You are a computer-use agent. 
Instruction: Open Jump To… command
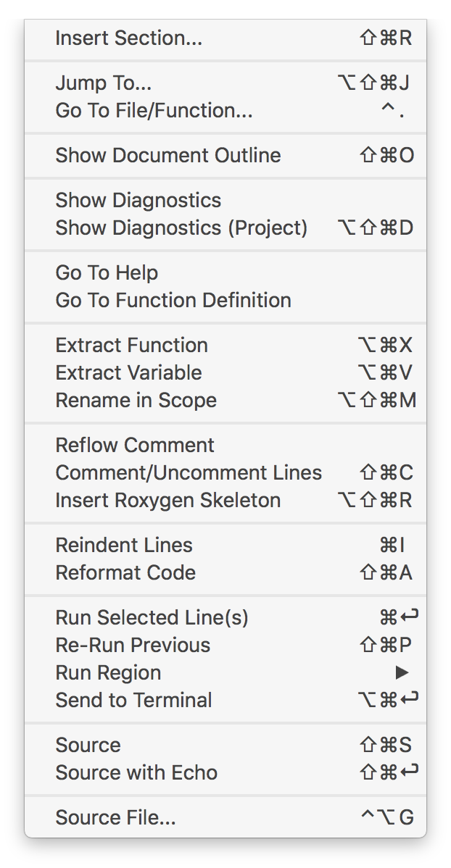click(x=225, y=83)
